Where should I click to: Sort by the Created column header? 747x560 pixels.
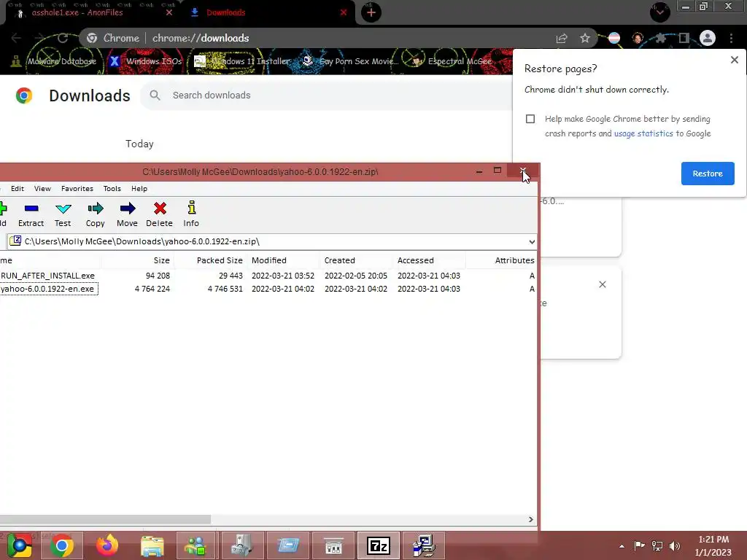[356, 260]
